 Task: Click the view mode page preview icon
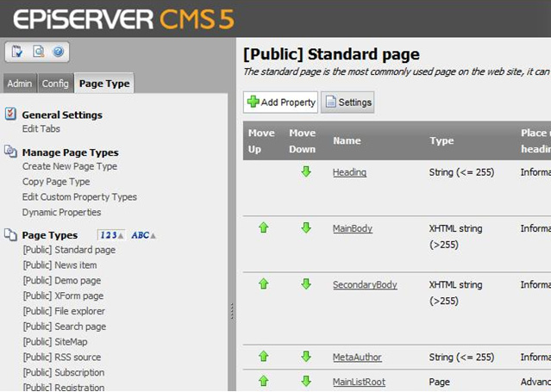[38, 53]
